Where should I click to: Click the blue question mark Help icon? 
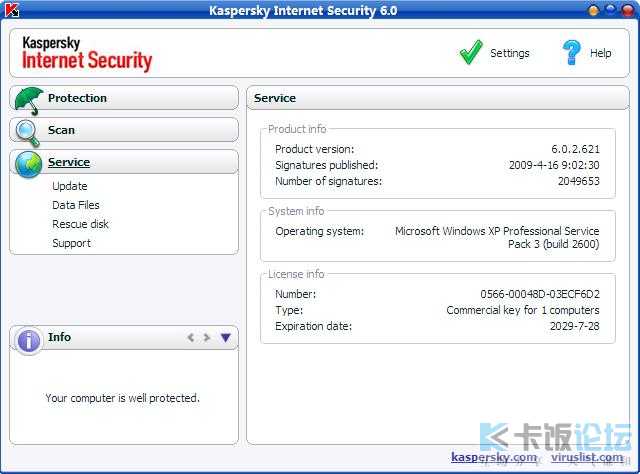[571, 52]
